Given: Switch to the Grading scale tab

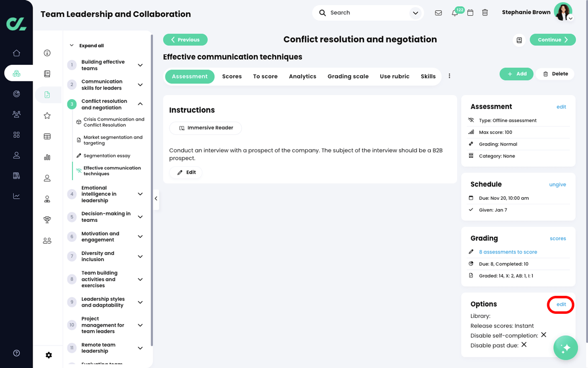Looking at the screenshot, I should point(348,76).
